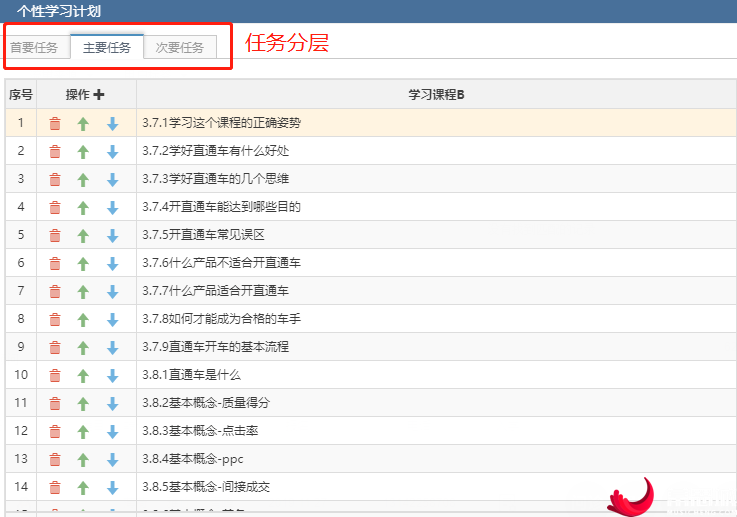This screenshot has width=737, height=517.
Task: Move row 9 up
Action: [x=83, y=348]
